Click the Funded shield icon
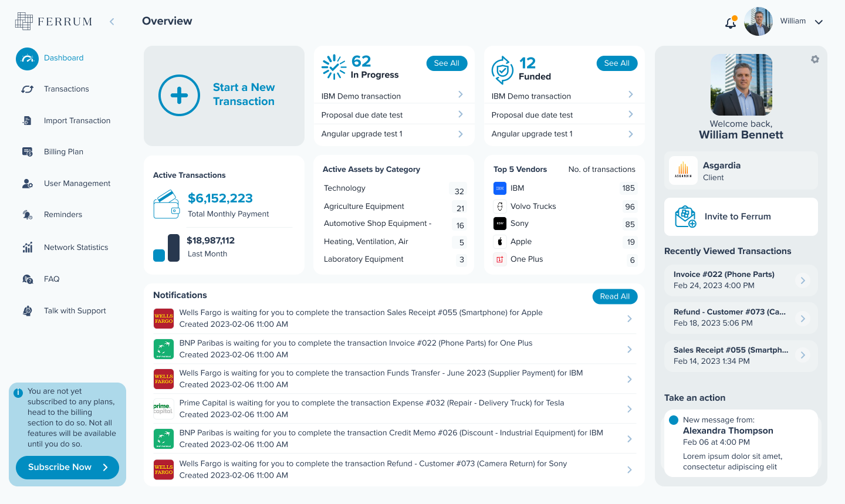This screenshot has height=504, width=845. [502, 70]
